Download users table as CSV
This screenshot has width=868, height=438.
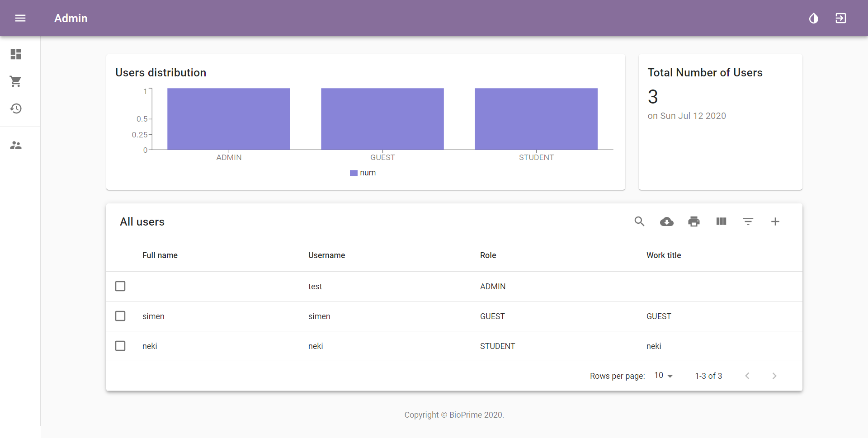(x=667, y=221)
